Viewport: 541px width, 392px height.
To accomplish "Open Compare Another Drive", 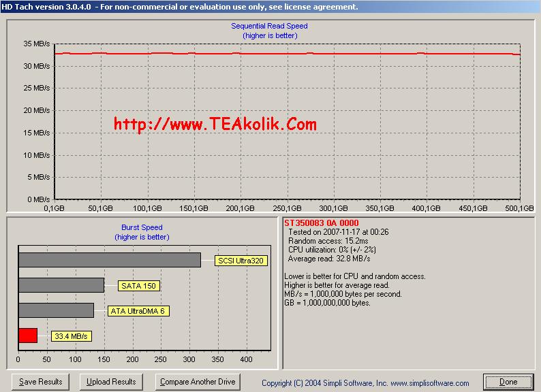I will pyautogui.click(x=198, y=382).
